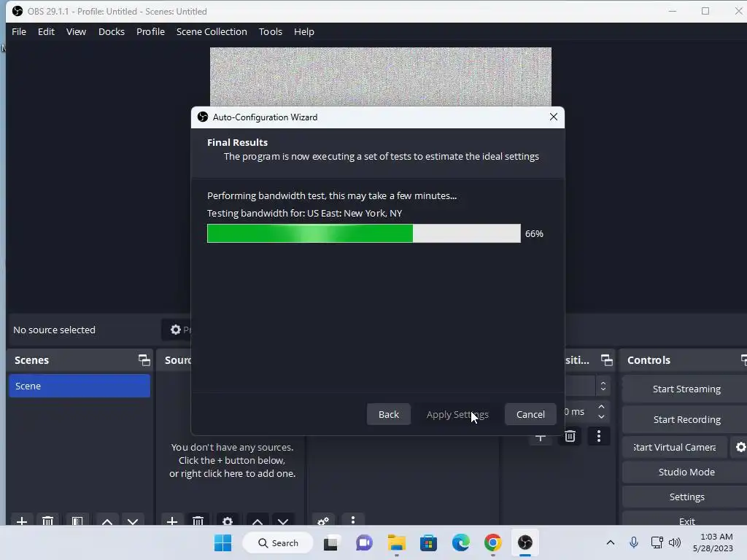
Task: Open the Scene Collection menu
Action: click(x=212, y=31)
